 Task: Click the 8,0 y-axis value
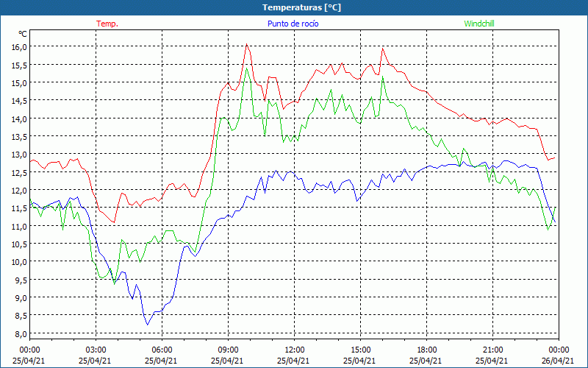pyautogui.click(x=21, y=333)
